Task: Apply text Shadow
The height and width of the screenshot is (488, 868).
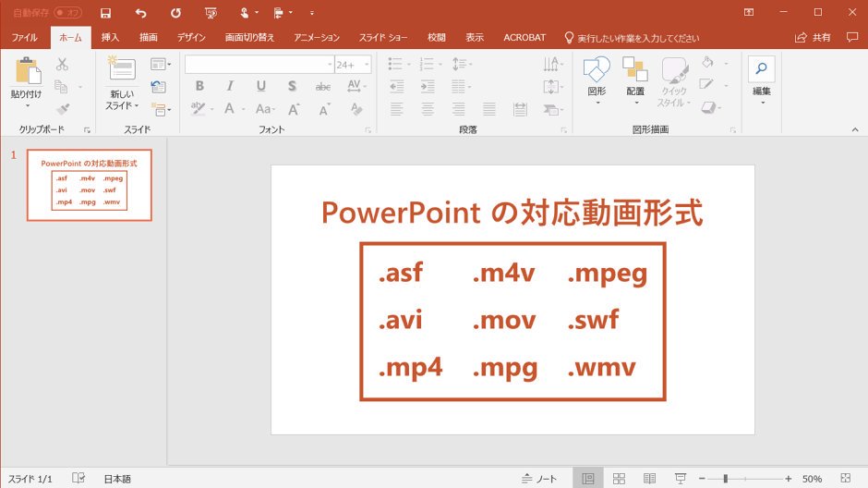Action: tap(292, 86)
